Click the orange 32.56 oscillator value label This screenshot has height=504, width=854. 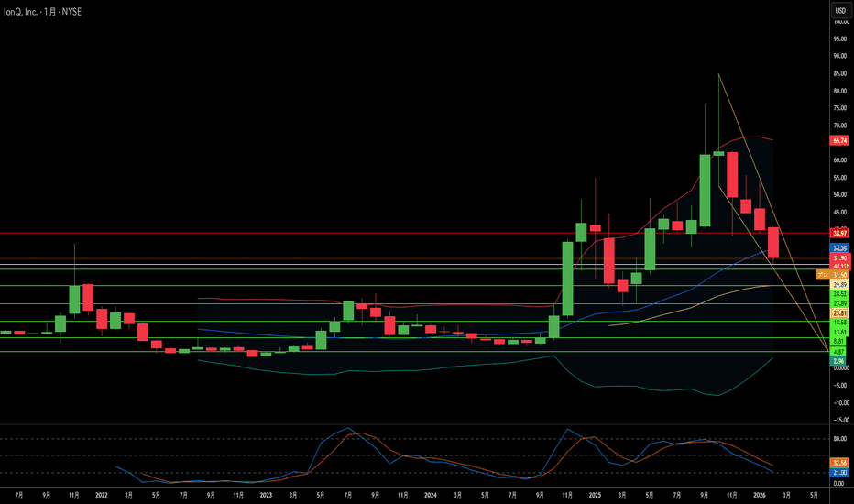click(x=838, y=464)
